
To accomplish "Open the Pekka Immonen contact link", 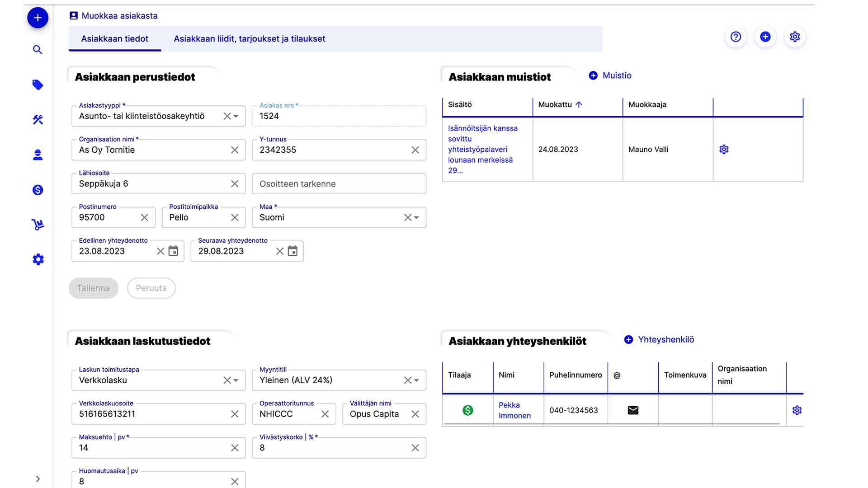I will pyautogui.click(x=514, y=410).
